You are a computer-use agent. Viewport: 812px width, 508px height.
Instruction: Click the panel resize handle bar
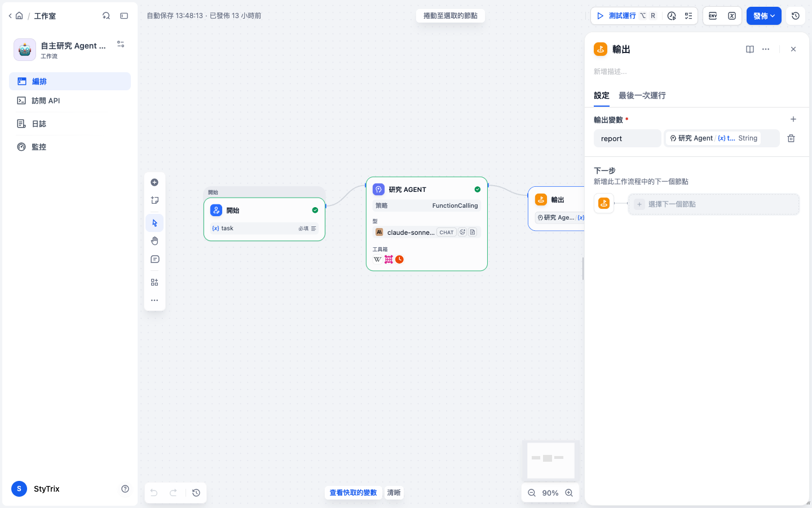[583, 269]
